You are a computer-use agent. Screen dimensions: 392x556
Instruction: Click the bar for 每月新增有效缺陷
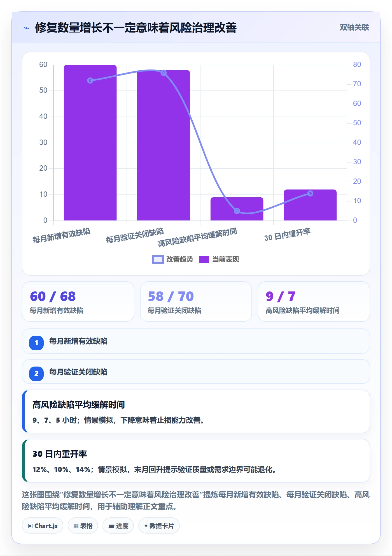click(x=90, y=143)
